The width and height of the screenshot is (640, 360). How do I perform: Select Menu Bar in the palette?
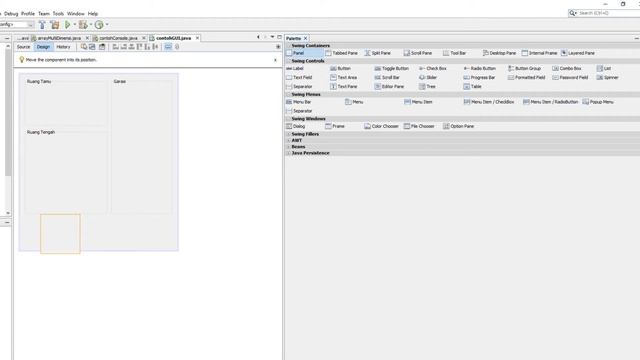[298, 102]
